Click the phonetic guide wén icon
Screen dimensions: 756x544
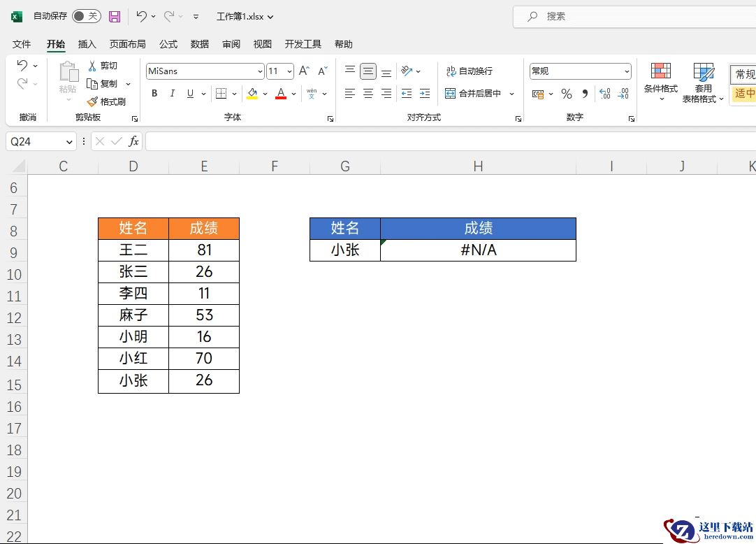(312, 93)
